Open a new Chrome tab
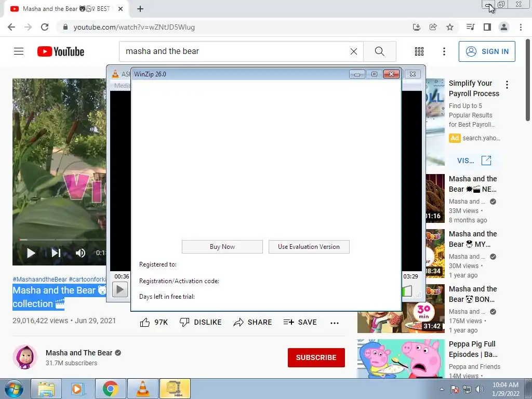Viewport: 532px width, 399px height. (x=140, y=9)
